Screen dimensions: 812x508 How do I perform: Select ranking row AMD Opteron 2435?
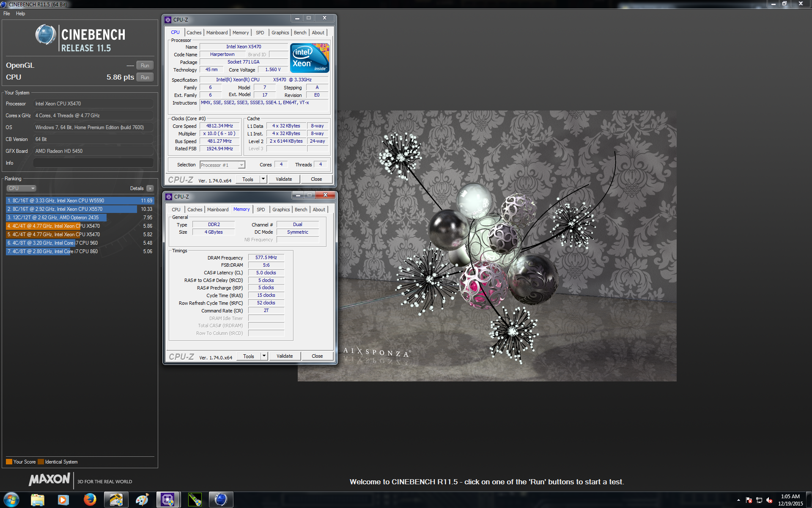click(80, 218)
